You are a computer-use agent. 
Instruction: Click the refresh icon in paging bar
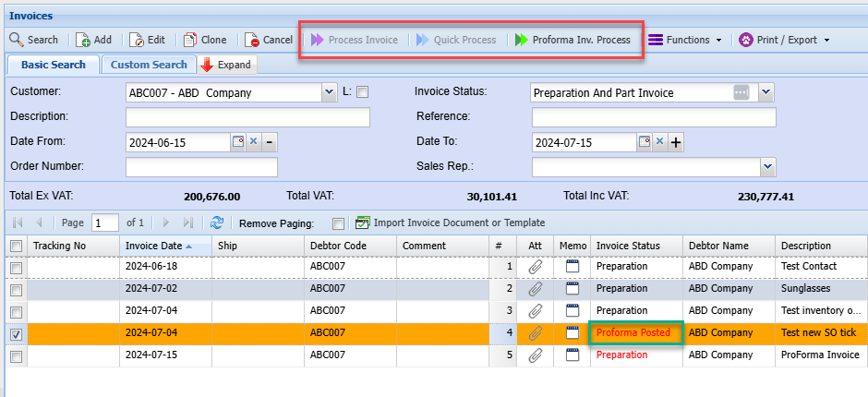click(x=217, y=223)
